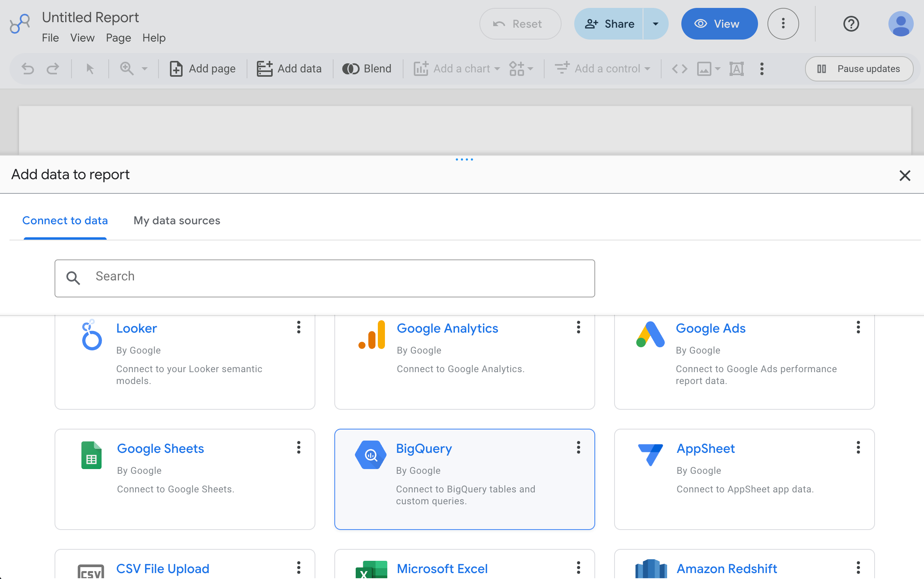
Task: Click the Google Sheets connector logo
Action: point(91,455)
